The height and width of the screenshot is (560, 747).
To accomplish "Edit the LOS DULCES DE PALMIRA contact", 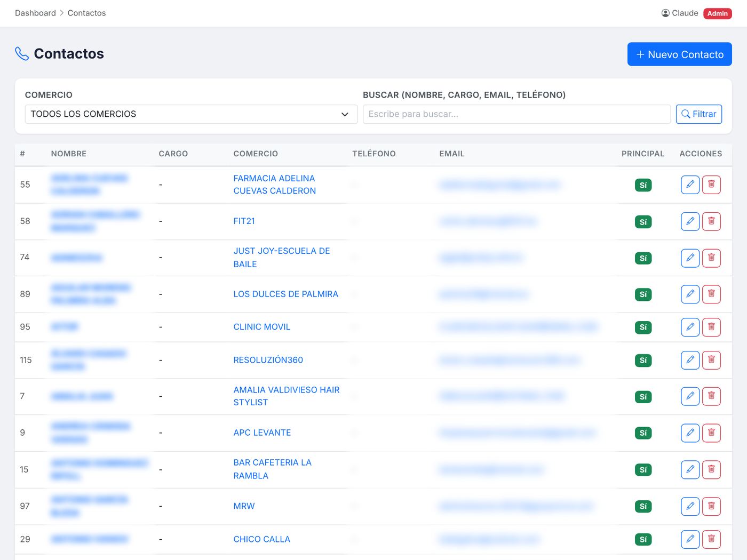I will pyautogui.click(x=690, y=294).
